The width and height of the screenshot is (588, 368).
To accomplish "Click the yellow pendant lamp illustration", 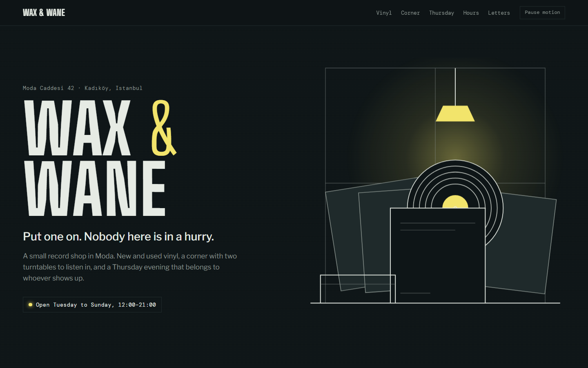I will click(455, 113).
